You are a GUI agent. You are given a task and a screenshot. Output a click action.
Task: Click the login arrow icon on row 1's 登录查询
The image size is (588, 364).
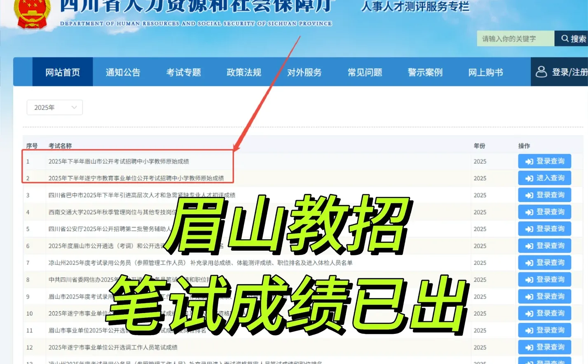click(529, 161)
